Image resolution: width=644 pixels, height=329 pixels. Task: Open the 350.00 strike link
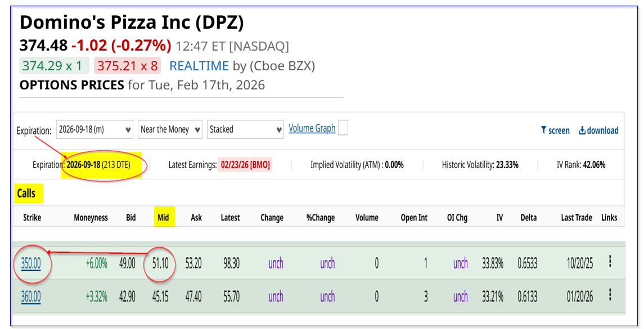(x=31, y=263)
